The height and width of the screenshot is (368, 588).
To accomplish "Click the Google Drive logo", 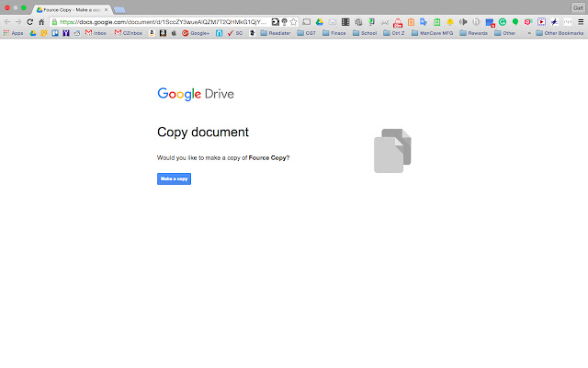I will (x=196, y=94).
